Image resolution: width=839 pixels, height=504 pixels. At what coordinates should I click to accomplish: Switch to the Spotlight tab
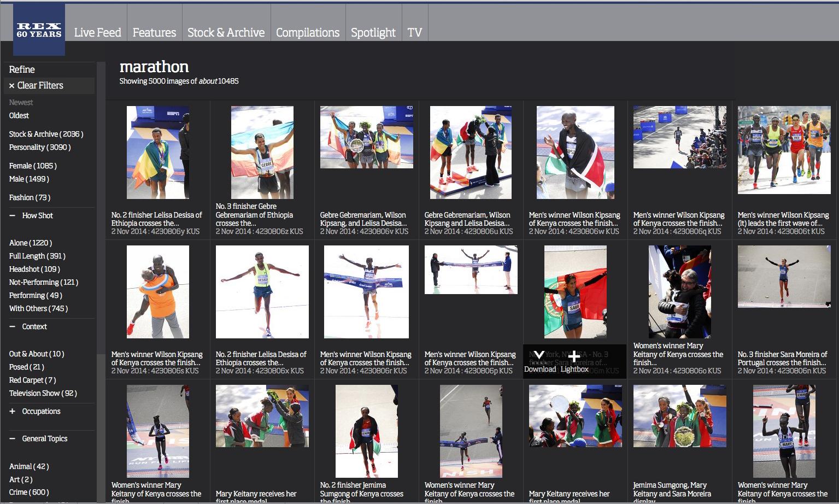coord(373,33)
